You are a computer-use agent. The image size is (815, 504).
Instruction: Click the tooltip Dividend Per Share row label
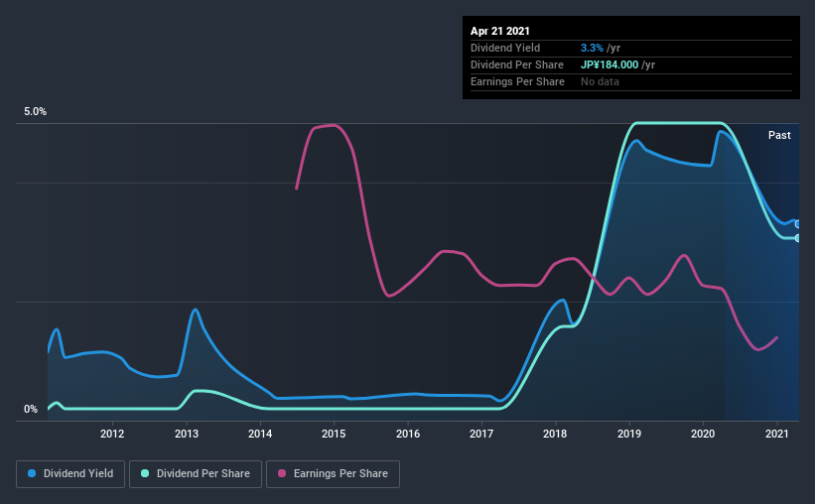[517, 64]
